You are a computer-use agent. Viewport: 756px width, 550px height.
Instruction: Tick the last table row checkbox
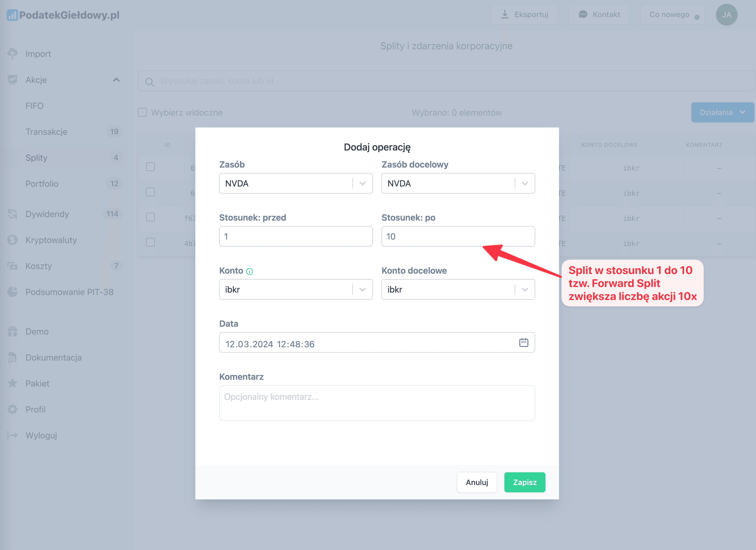click(150, 243)
